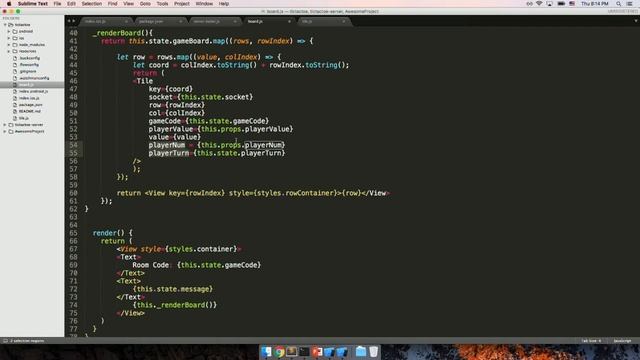640x360 pixels.
Task: Open the Goto menu
Action: tap(145, 4)
